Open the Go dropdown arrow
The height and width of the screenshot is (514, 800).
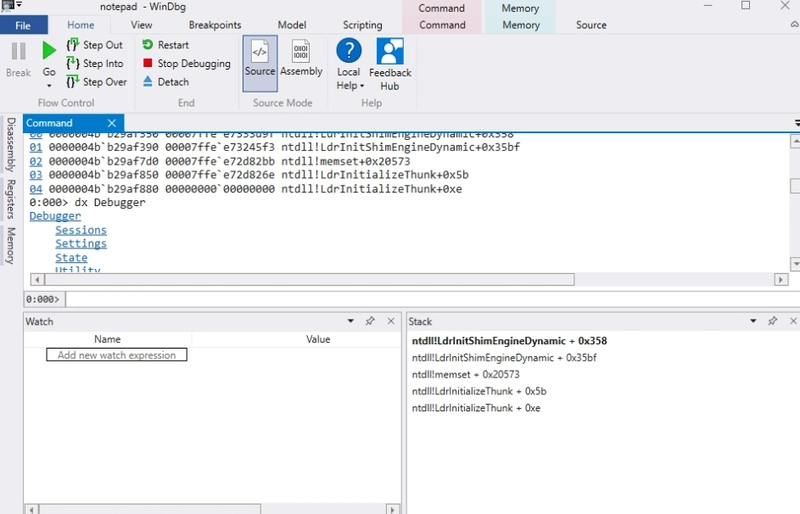point(49,85)
